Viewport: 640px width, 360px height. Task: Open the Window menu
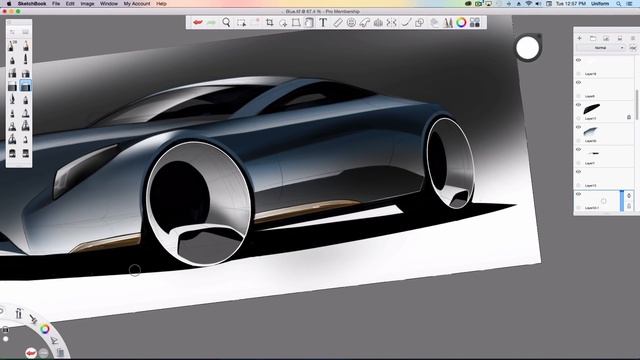point(109,4)
